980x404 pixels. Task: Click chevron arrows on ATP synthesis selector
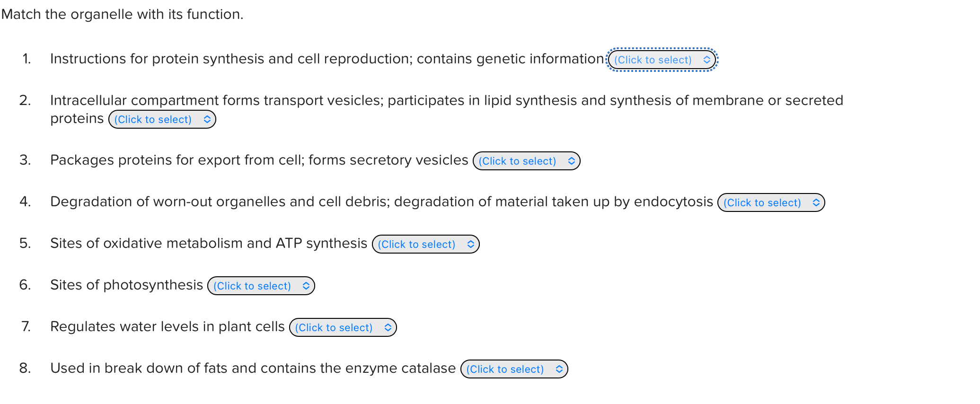[x=471, y=244]
